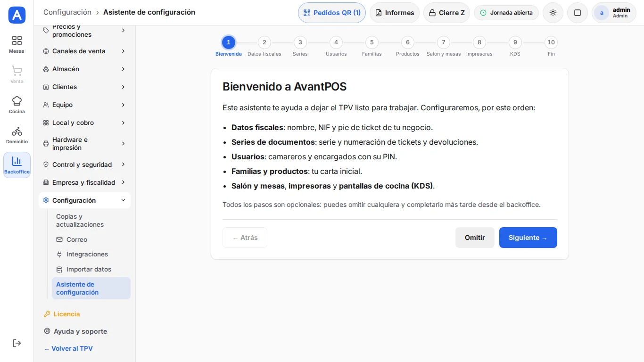Image resolution: width=644 pixels, height=362 pixels.
Task: Toggle the light/dark theme sun icon
Action: [x=553, y=13]
